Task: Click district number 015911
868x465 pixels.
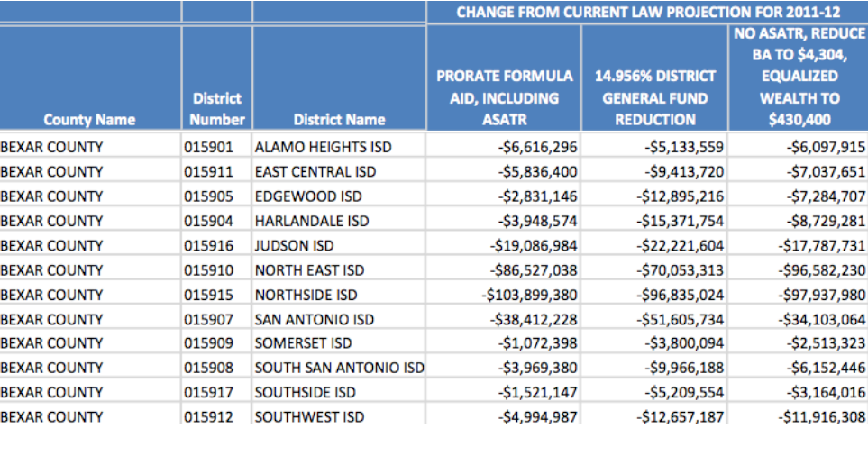Action: click(x=209, y=172)
